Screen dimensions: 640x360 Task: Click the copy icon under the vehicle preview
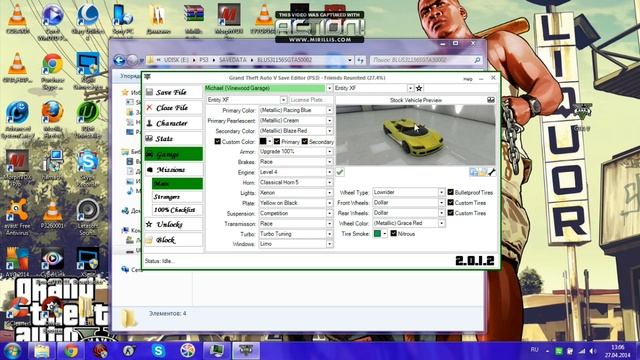pos(473,172)
